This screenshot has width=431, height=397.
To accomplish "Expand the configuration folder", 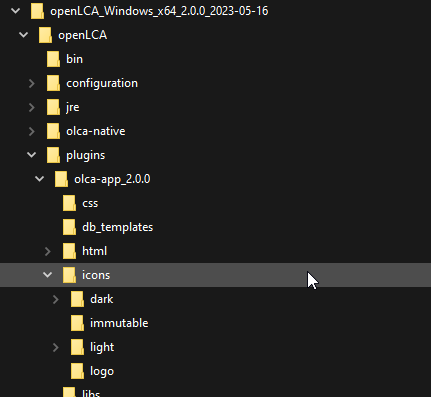I will [32, 83].
